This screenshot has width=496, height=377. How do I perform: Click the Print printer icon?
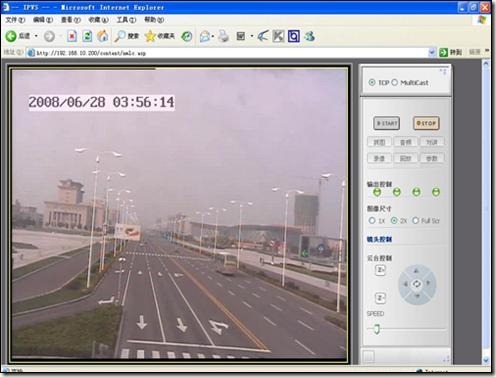coord(224,36)
